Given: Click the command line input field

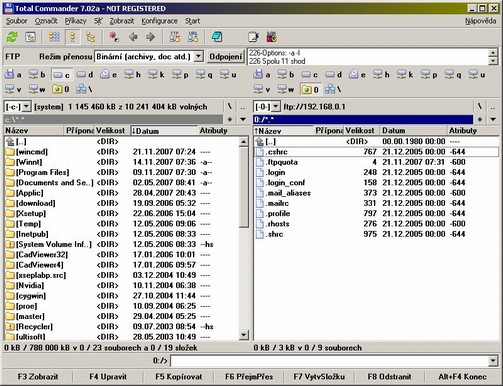Looking at the screenshot, I should (329, 360).
